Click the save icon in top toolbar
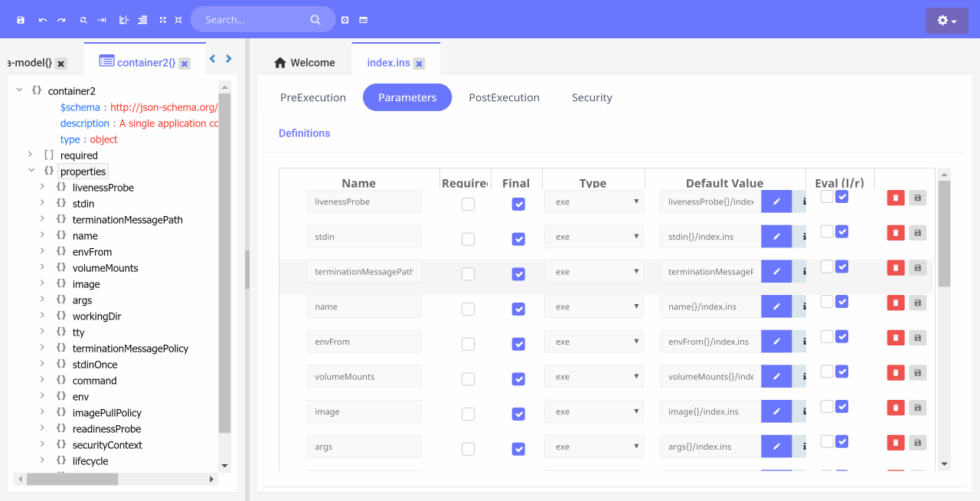 click(21, 20)
